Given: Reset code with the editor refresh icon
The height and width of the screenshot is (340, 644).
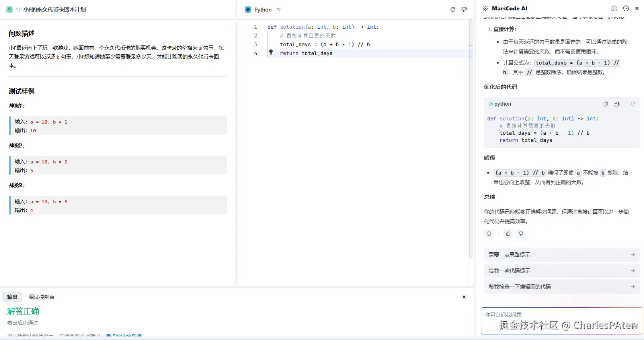Looking at the screenshot, I should pos(453,10).
